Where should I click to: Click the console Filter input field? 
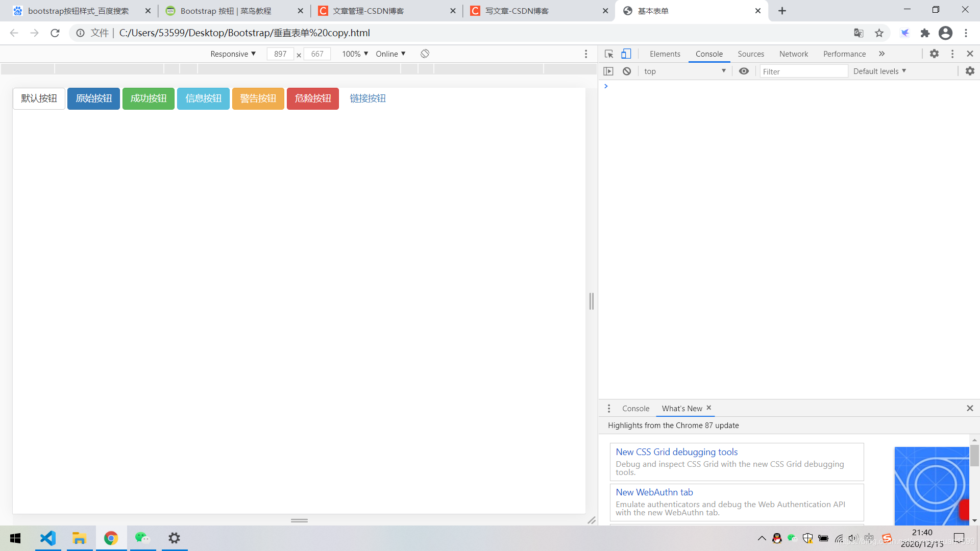(x=803, y=71)
